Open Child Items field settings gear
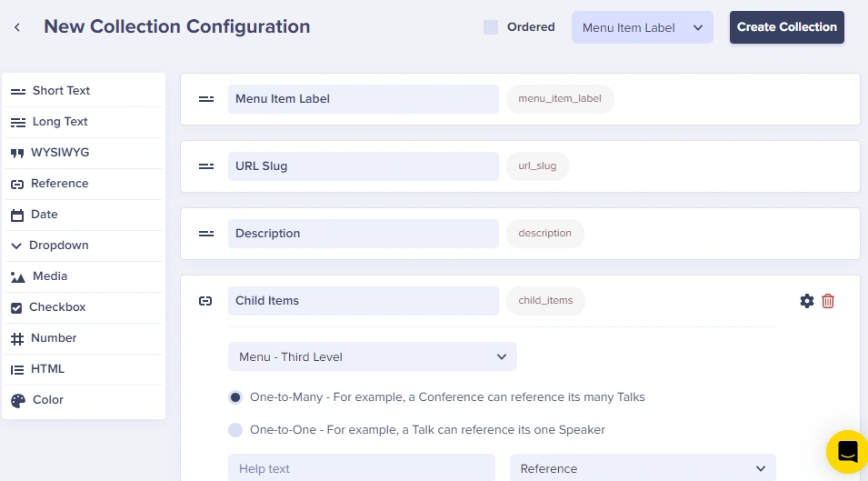The image size is (868, 481). pyautogui.click(x=806, y=301)
